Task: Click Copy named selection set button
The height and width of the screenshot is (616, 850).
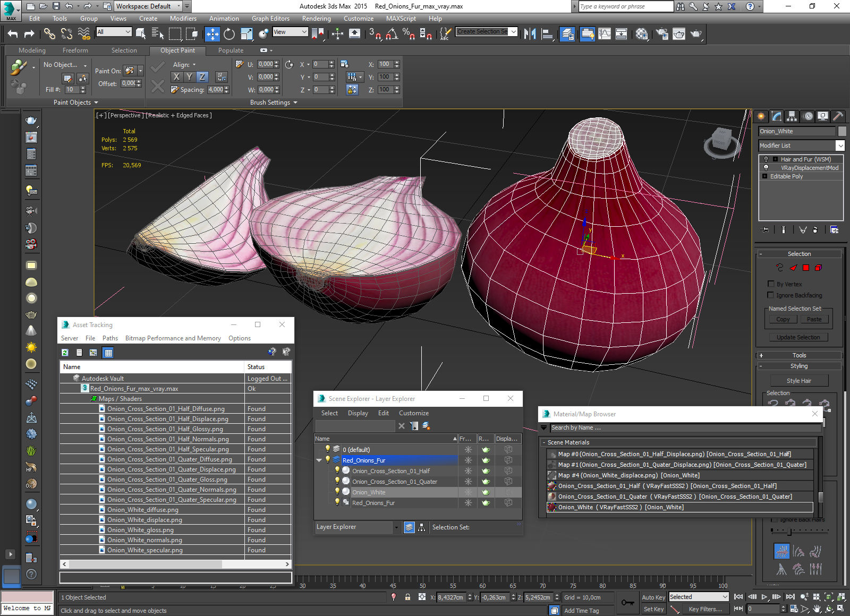Action: (783, 319)
